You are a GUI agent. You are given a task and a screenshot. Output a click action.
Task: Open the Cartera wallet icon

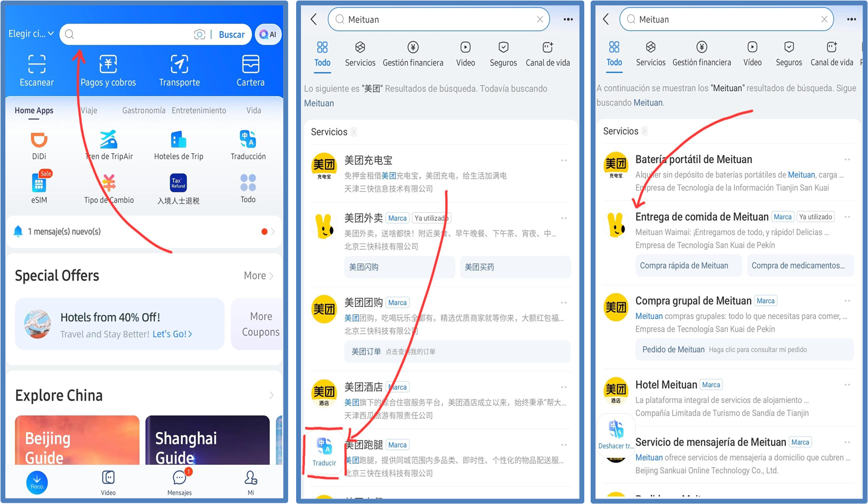pos(251,70)
